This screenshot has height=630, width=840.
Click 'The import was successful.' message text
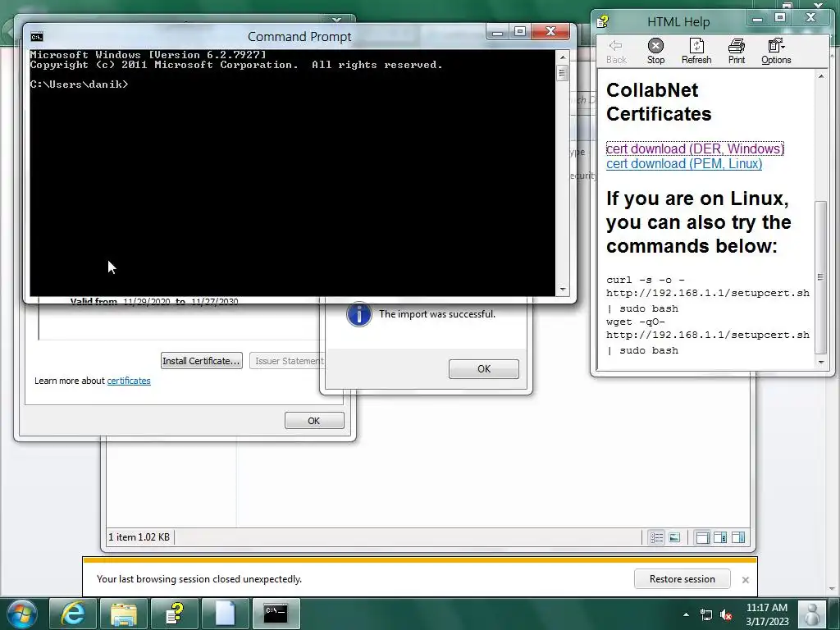(437, 314)
